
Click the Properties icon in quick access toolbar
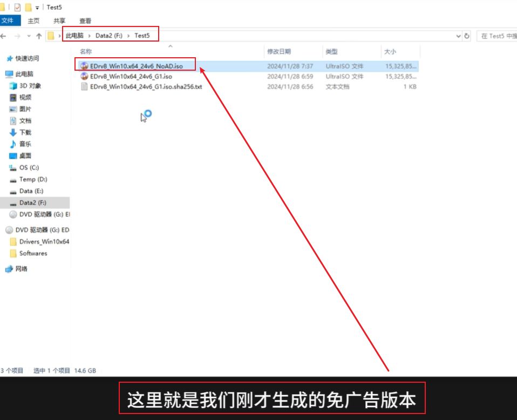click(17, 8)
